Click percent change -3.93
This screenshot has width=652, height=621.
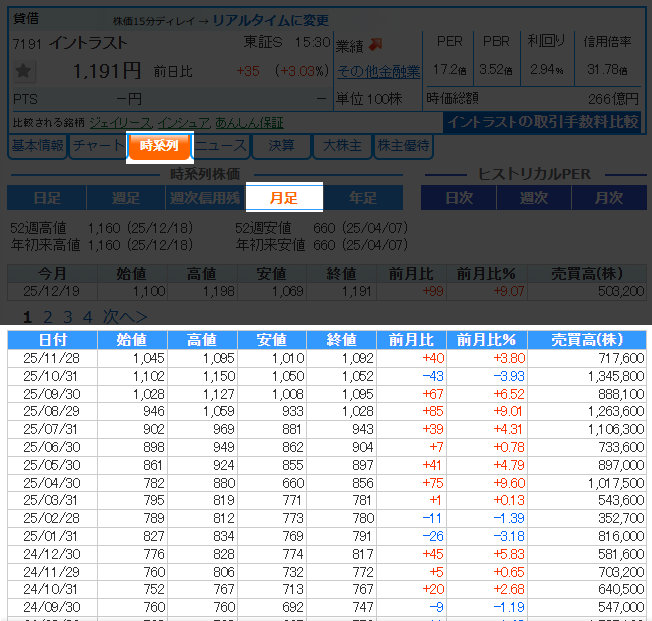[x=509, y=376]
